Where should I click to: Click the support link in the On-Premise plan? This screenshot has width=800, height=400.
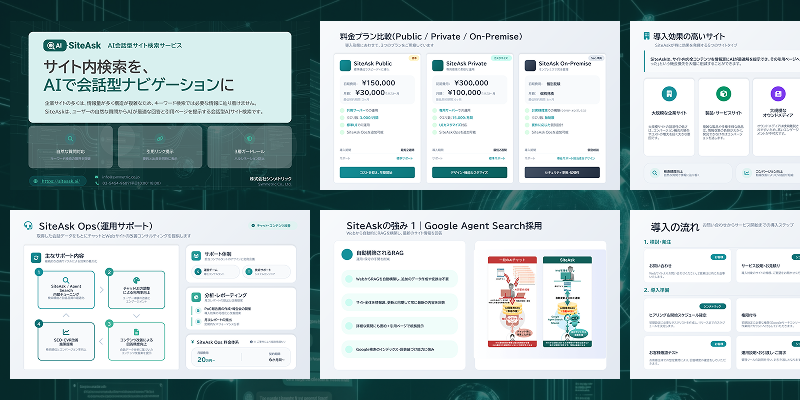click(578, 158)
